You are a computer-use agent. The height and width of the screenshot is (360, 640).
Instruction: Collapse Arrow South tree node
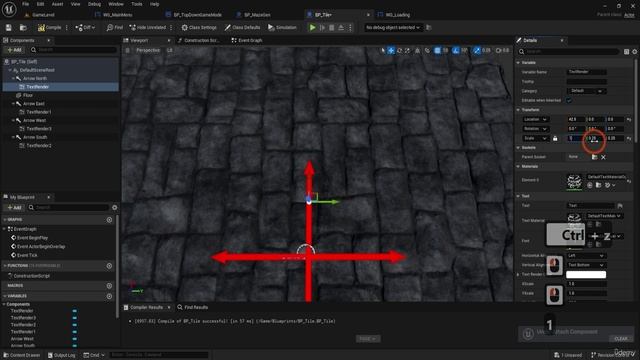click(13, 137)
